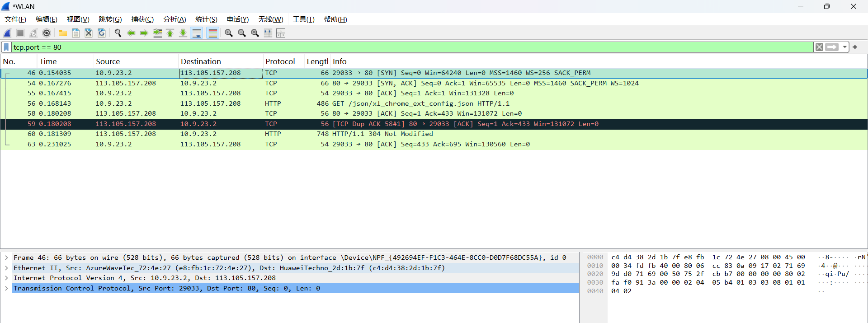This screenshot has height=323, width=868.
Task: Stop the running packet capture
Action: (20, 33)
